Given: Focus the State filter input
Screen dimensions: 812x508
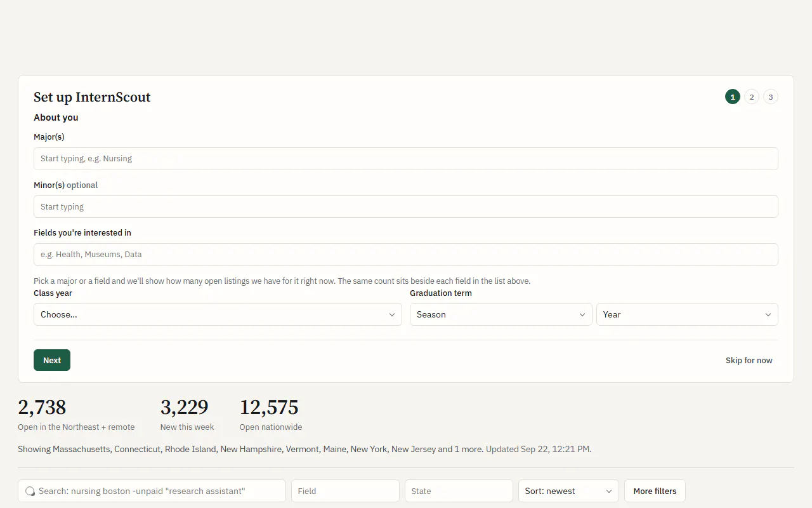Looking at the screenshot, I should pos(459,491).
